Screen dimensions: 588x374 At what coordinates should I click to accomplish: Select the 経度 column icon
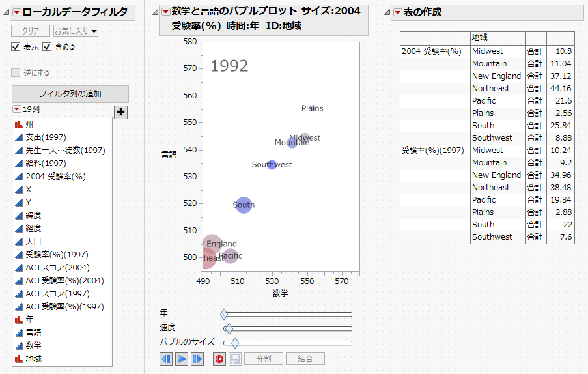tap(19, 229)
